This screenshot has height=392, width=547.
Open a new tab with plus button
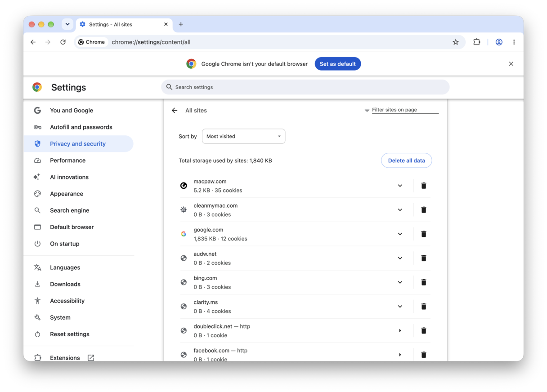click(181, 24)
